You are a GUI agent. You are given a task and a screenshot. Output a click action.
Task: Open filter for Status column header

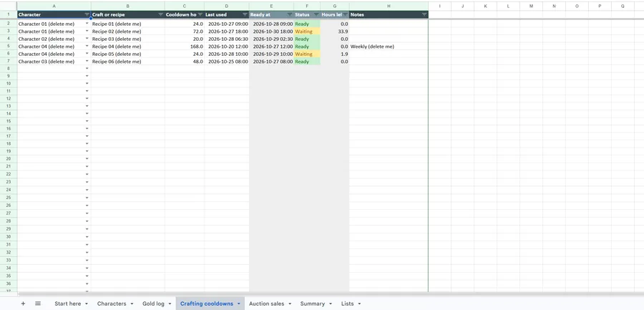[316, 14]
